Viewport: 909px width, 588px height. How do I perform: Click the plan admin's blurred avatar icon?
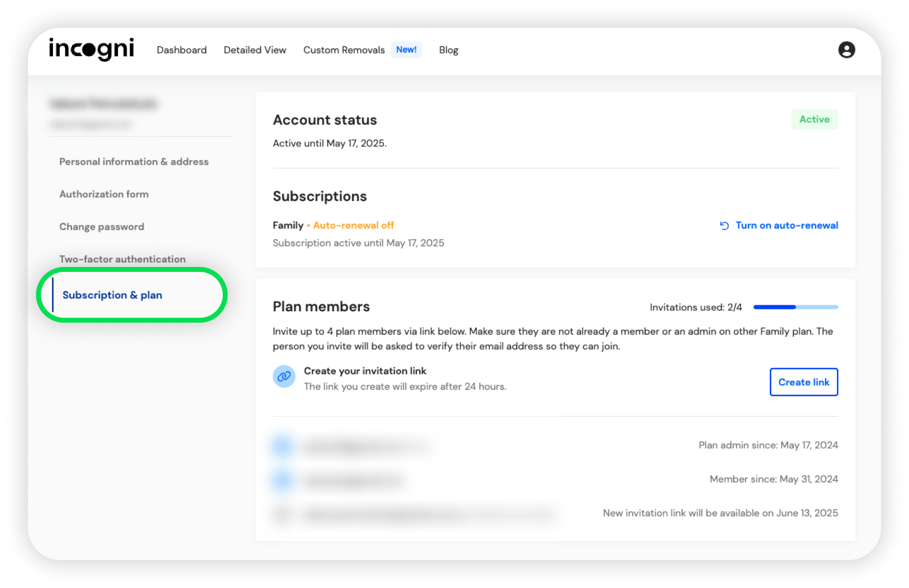point(283,446)
